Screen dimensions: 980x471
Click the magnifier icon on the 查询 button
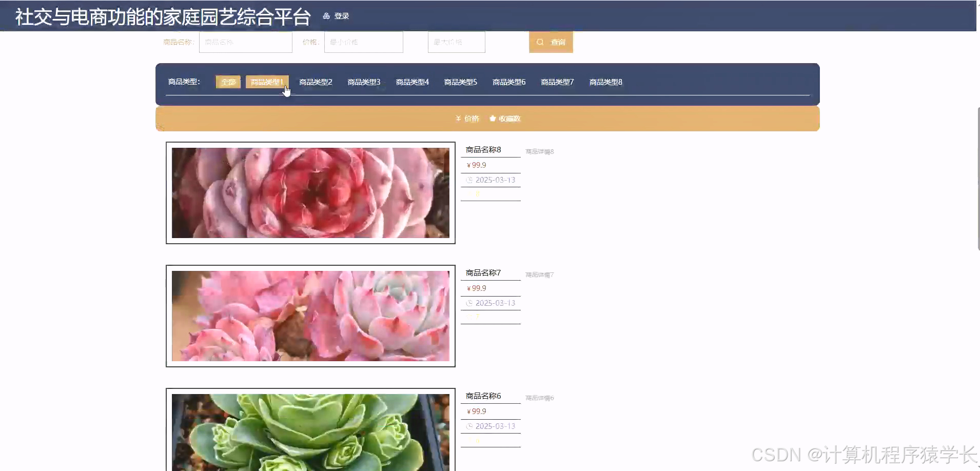click(541, 43)
